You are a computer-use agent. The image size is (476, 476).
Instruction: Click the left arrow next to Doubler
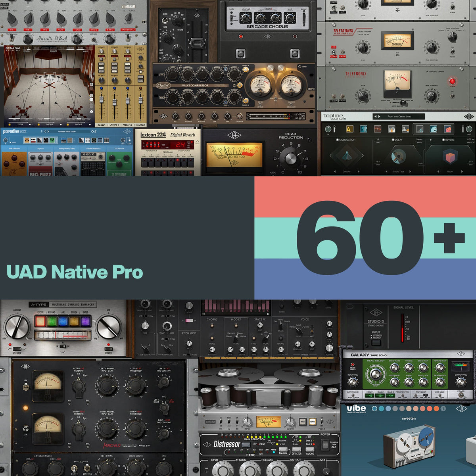point(335,172)
